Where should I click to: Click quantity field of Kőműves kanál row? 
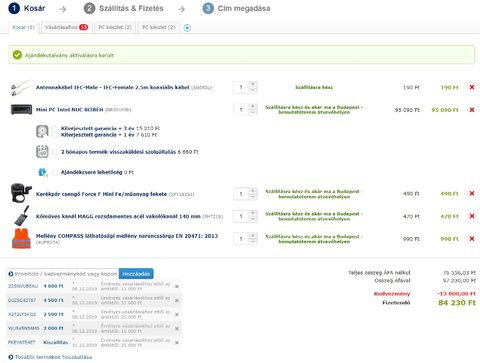(x=241, y=216)
